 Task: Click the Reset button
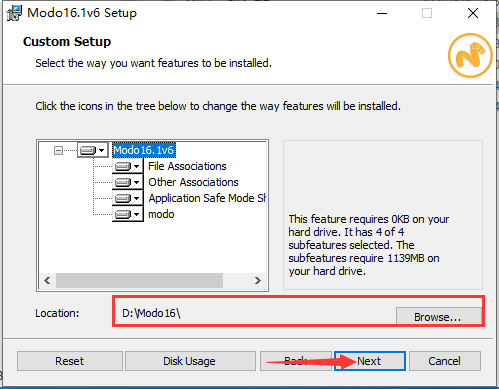point(70,361)
